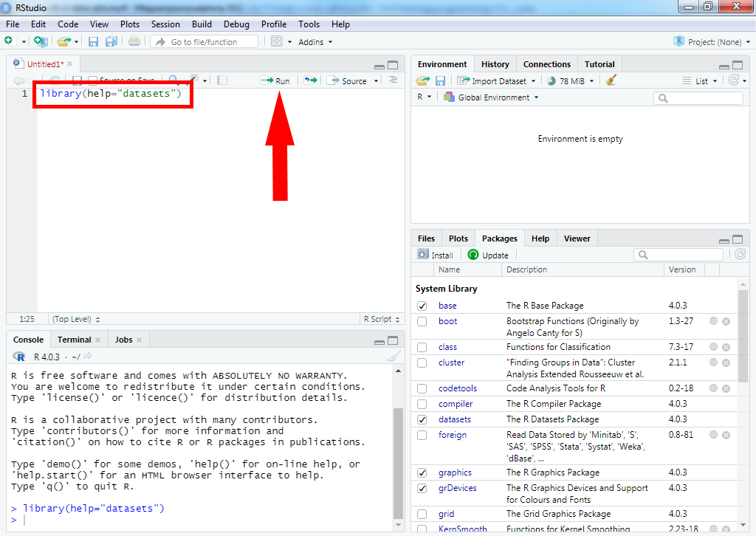The width and height of the screenshot is (756, 536).
Task: Expand the Global Environment dropdown
Action: pyautogui.click(x=493, y=97)
